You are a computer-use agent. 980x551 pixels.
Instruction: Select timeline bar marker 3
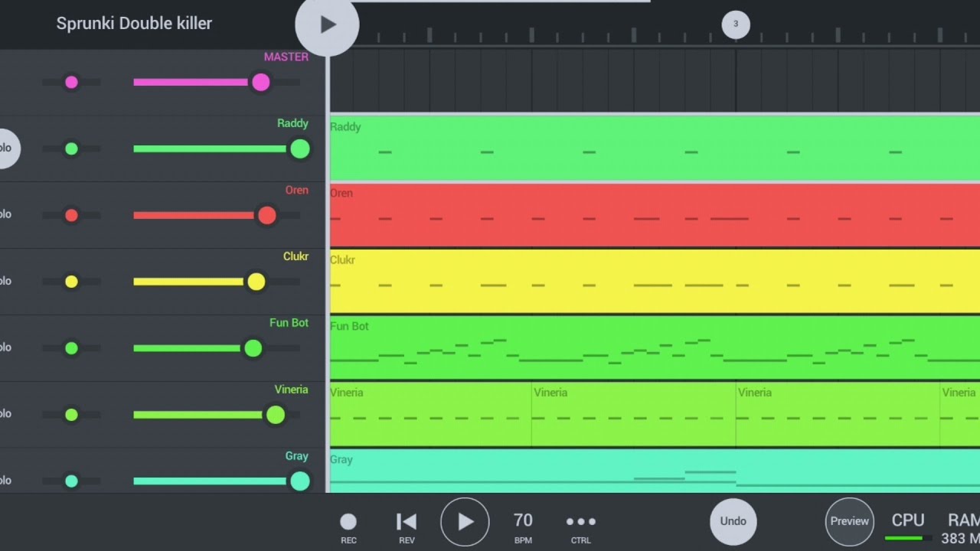tap(736, 24)
